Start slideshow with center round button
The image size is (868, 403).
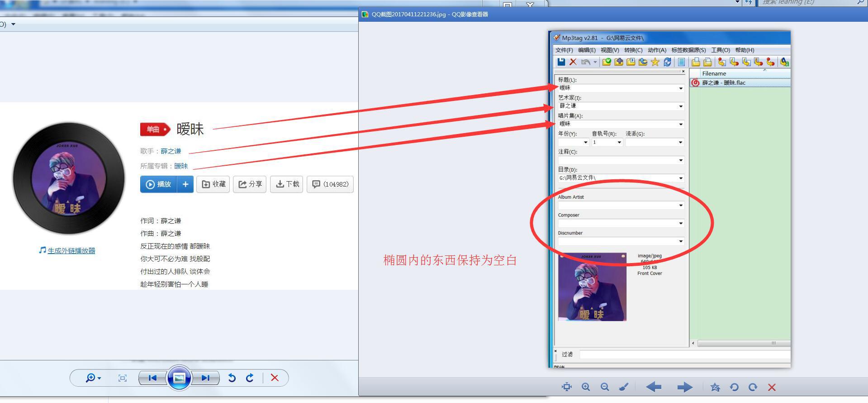[x=179, y=378]
